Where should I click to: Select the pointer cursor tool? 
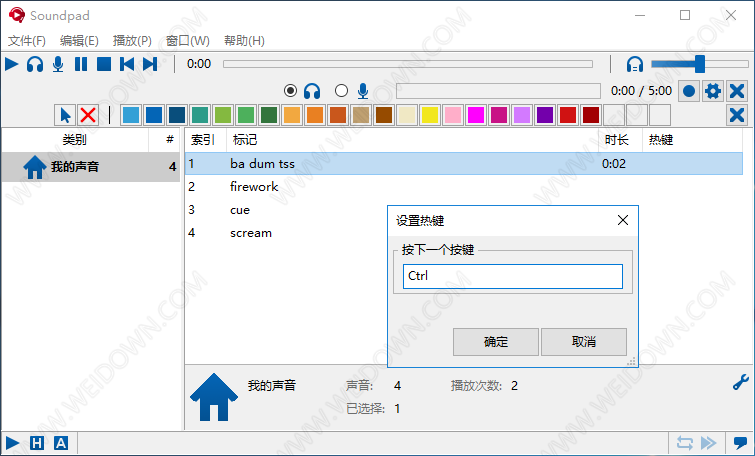coord(65,115)
